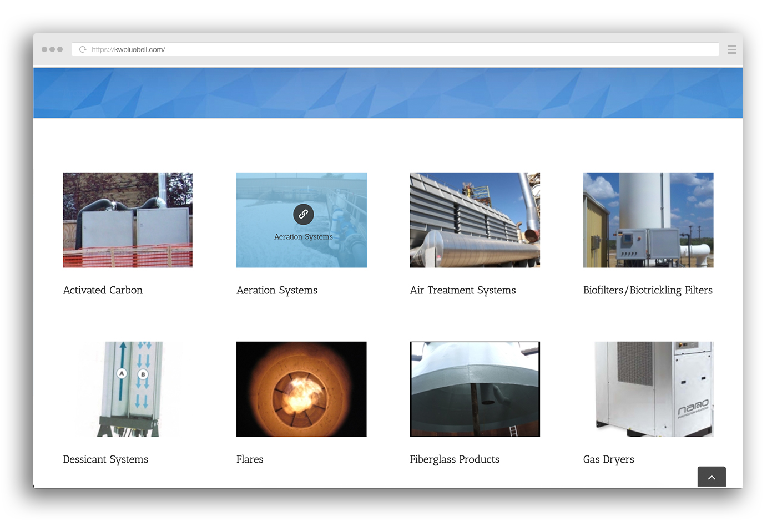Open the browser hamburger menu
The image size is (777, 532).
pyautogui.click(x=731, y=50)
